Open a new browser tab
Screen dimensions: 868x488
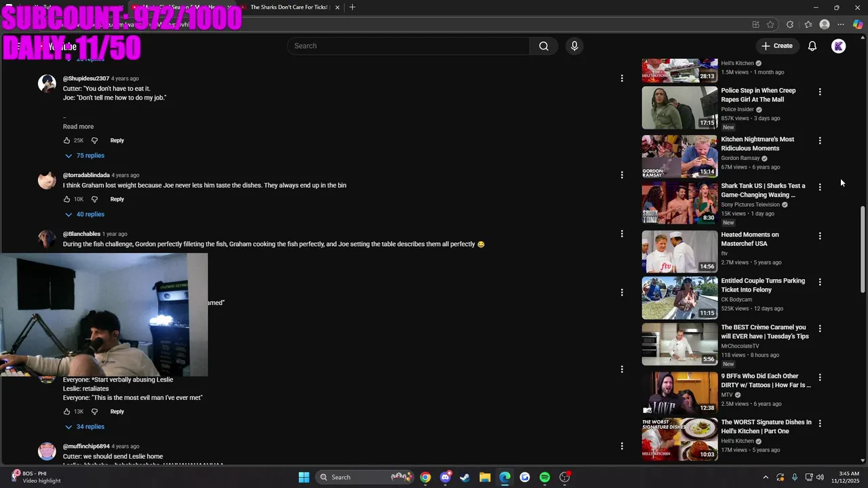(352, 7)
